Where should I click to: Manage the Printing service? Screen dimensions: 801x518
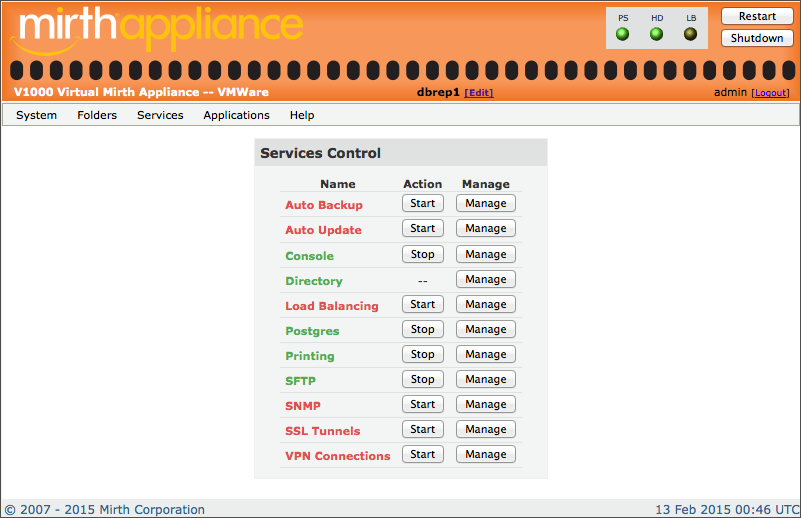[x=486, y=355]
